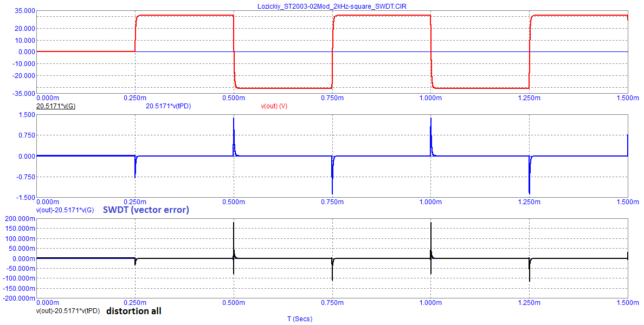Select the blue 20.5171*v(tPD) trace label
The height and width of the screenshot is (325, 644).
169,106
